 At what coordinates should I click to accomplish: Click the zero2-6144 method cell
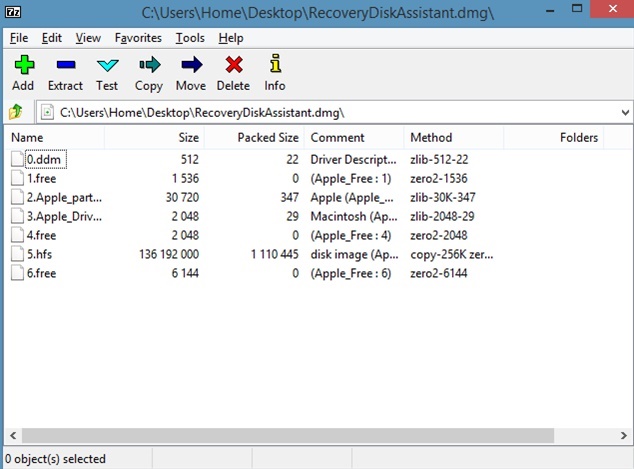pos(439,273)
